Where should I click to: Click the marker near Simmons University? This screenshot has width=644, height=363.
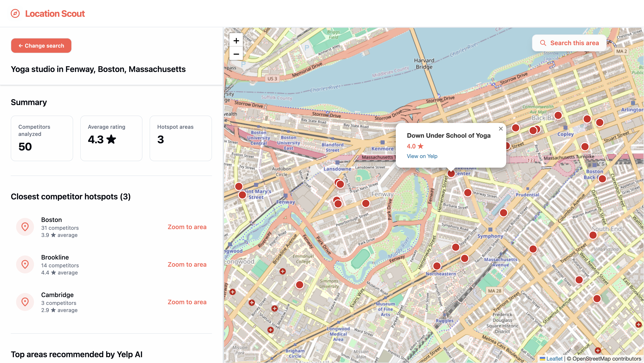tap(299, 285)
